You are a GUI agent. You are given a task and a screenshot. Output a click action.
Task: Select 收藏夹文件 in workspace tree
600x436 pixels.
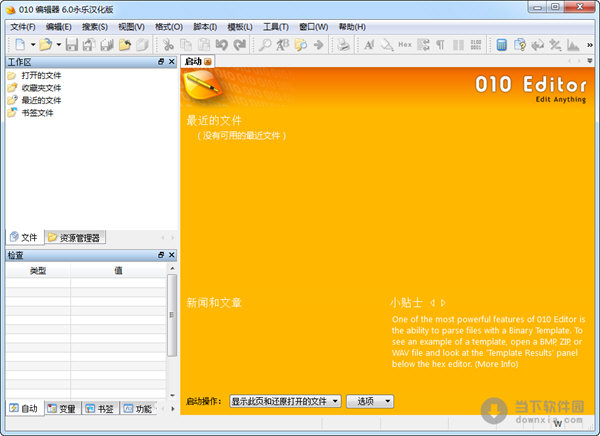(x=41, y=88)
